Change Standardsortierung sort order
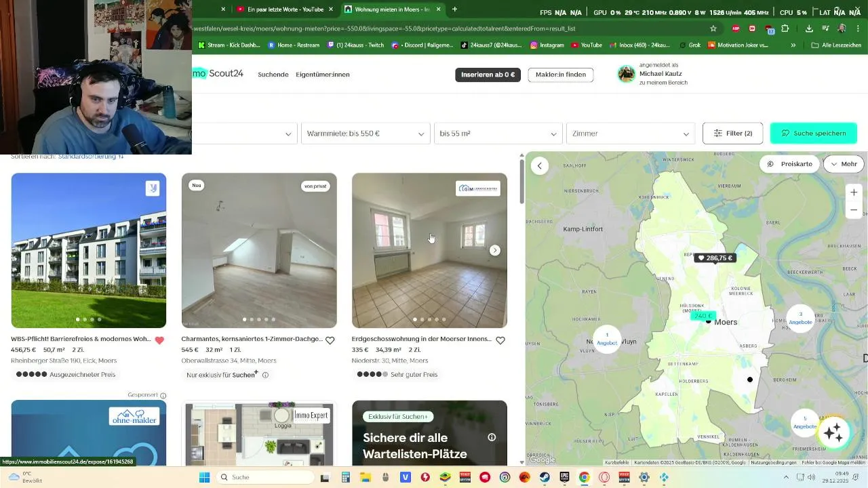Screen dimensions: 868x488 click(x=91, y=157)
